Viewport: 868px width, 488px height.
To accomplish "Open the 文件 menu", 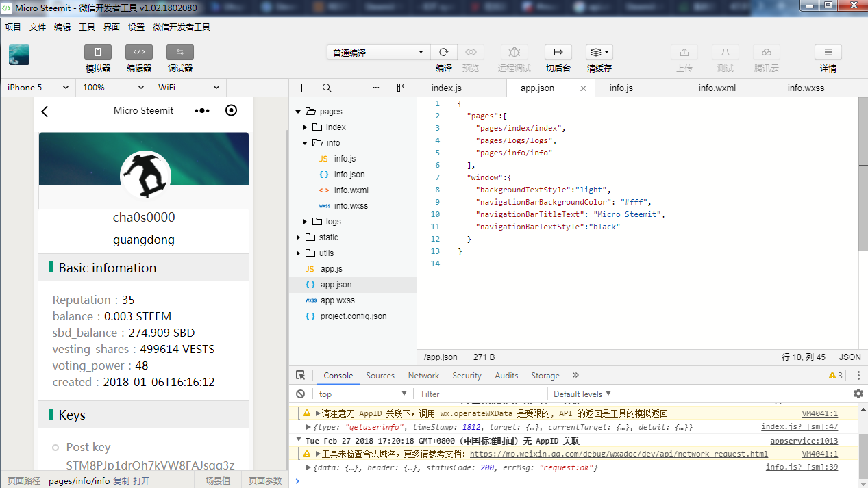I will click(x=38, y=27).
